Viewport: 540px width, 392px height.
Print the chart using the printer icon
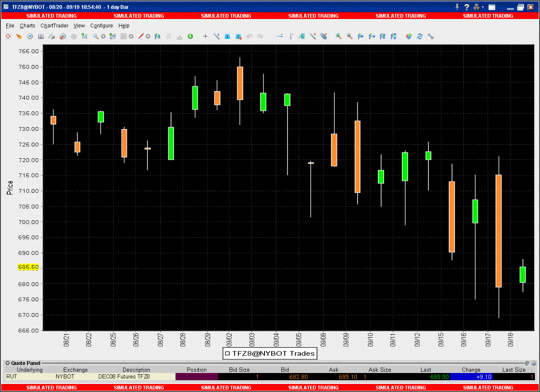click(52, 37)
